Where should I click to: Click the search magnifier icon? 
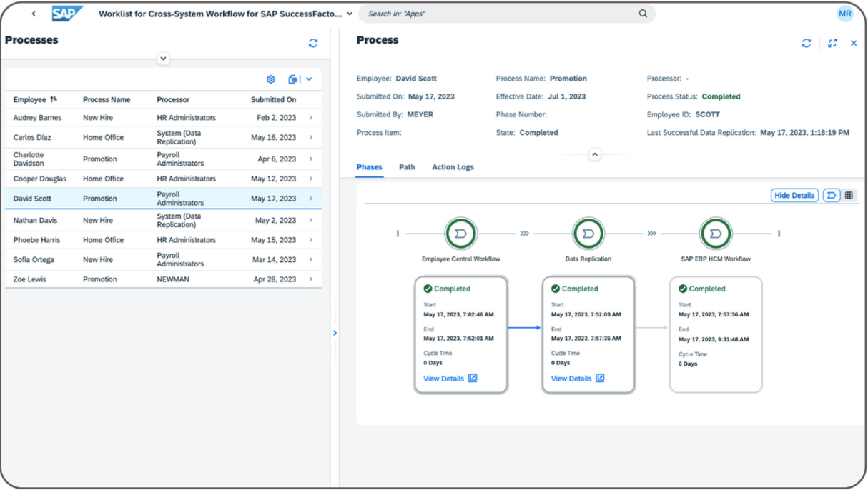pos(642,14)
